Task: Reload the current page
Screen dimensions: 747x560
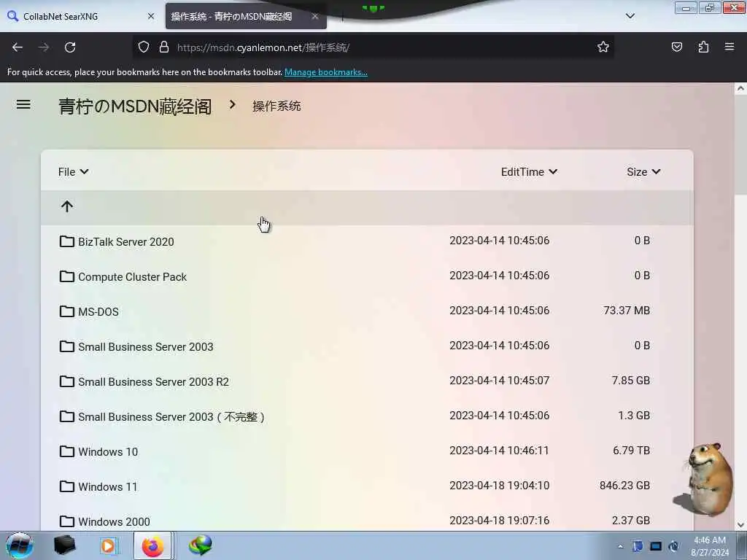Action: [70, 47]
